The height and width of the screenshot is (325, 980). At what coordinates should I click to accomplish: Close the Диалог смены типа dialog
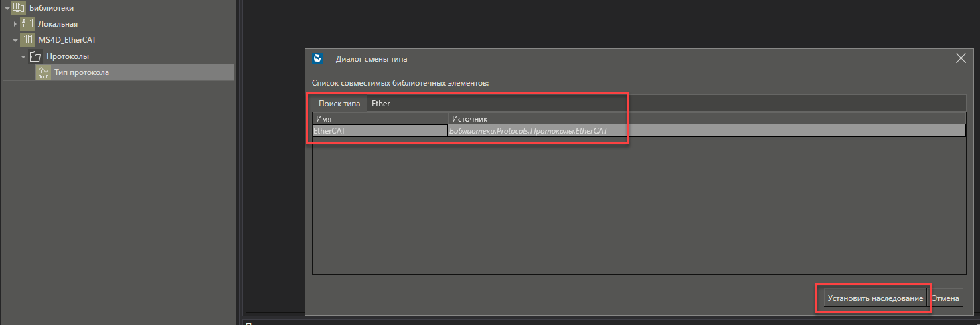point(961,58)
